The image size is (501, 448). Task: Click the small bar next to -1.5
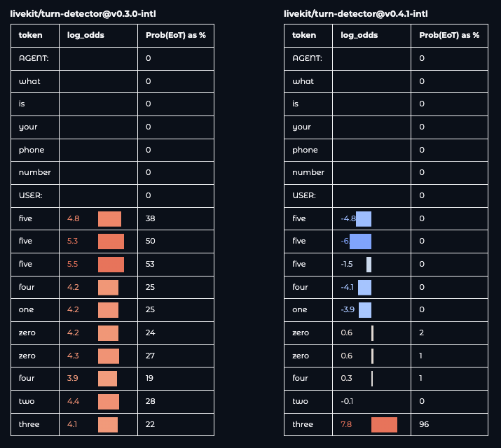(x=369, y=265)
